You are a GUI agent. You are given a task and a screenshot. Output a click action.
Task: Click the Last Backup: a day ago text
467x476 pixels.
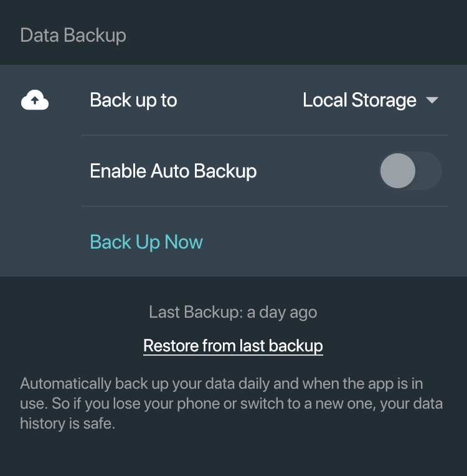[x=233, y=312]
